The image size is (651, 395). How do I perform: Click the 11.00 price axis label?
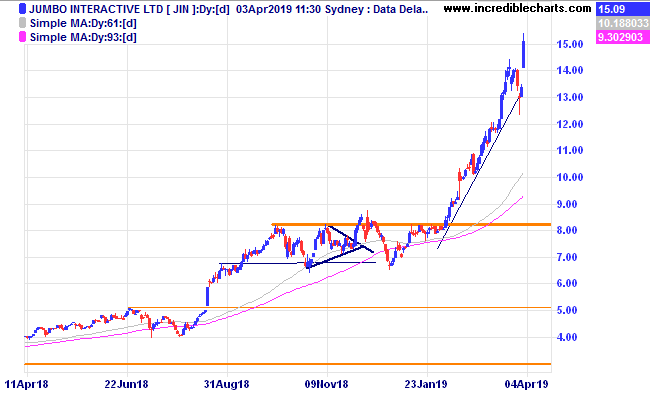pos(570,150)
